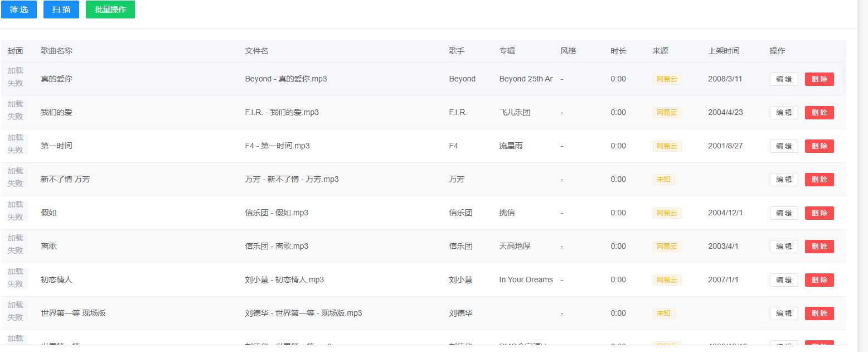Click the 来源 column header
The width and height of the screenshot is (868, 352).
pos(660,51)
